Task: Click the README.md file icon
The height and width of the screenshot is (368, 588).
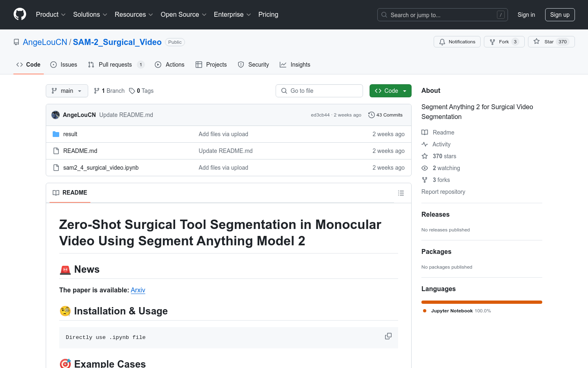Action: (56, 151)
